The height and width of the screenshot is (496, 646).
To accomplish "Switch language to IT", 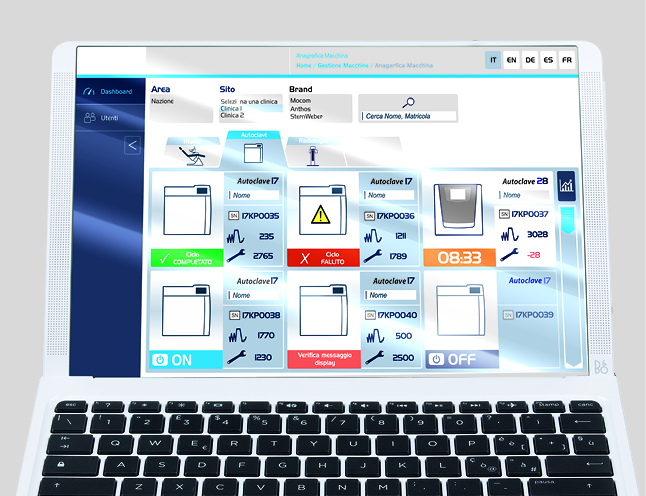I will pyautogui.click(x=493, y=60).
